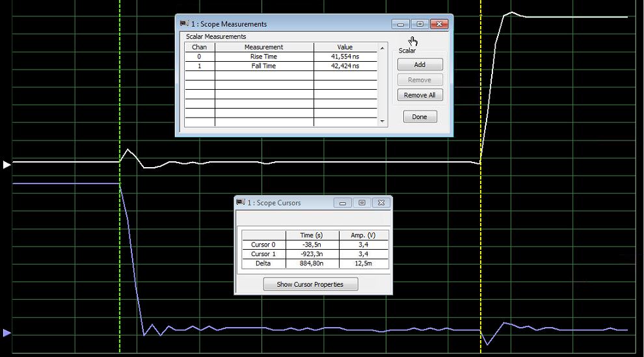The image size is (644, 357).
Task: Select the Rise Time measurement row
Action: pos(263,57)
